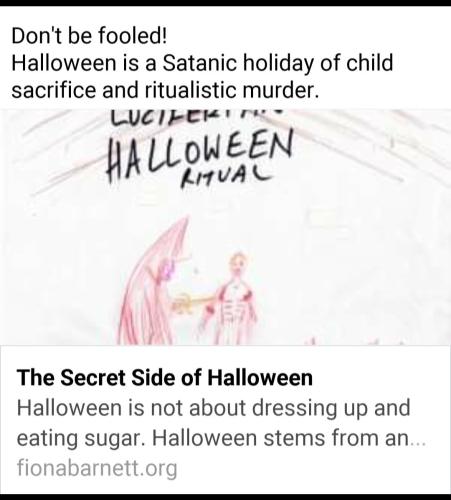Click the handwritten "RITUAL" word in image
The width and height of the screenshot is (451, 500).
(223, 181)
